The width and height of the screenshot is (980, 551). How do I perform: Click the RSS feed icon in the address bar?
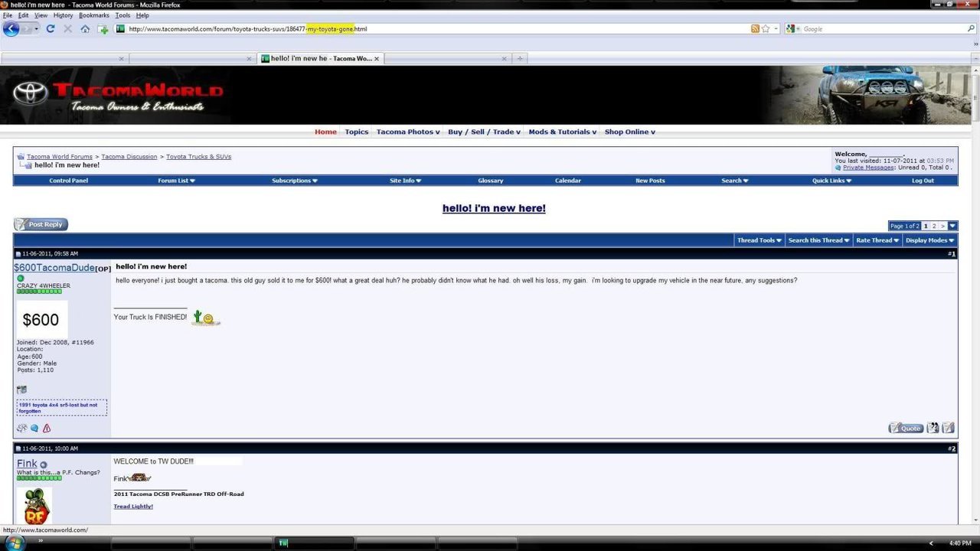(x=755, y=29)
